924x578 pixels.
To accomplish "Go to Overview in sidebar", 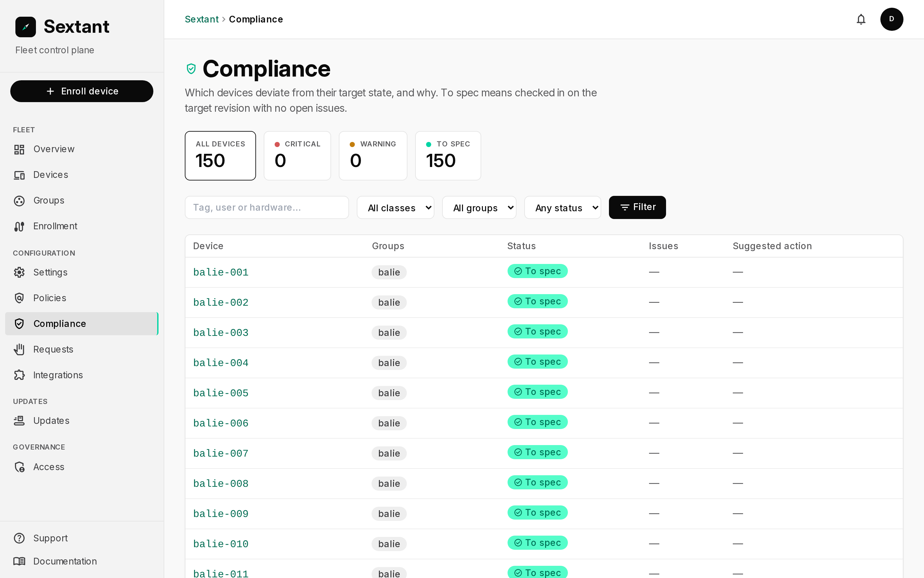I will [x=82, y=149].
